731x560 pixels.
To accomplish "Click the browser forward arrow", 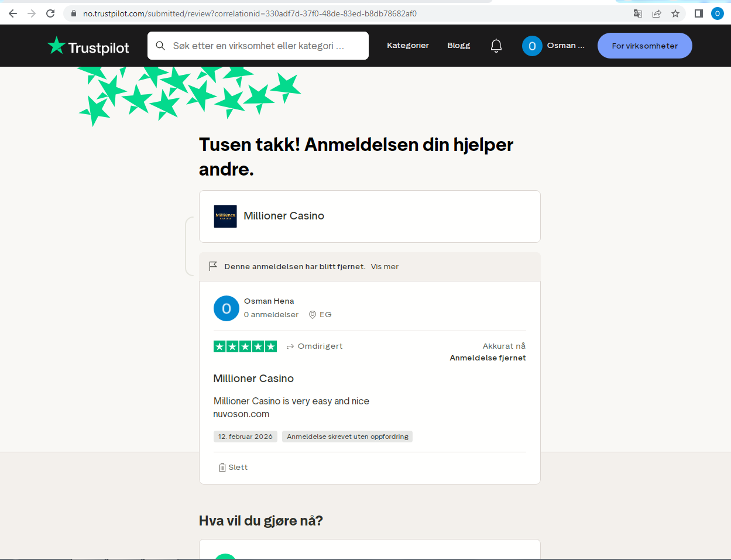I will (x=32, y=13).
